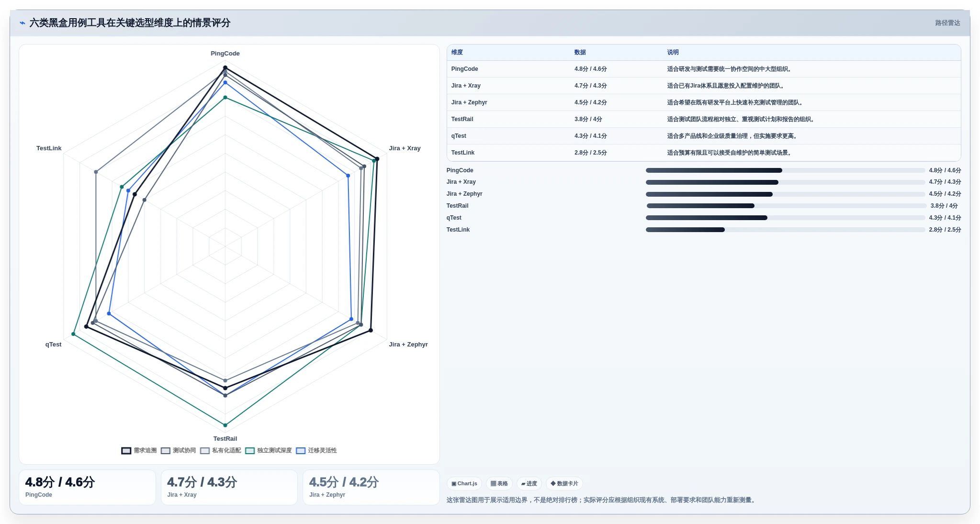Open the Jira + Zephyr 4.5分 score card
Screen dimensions: 980x524
371,487
